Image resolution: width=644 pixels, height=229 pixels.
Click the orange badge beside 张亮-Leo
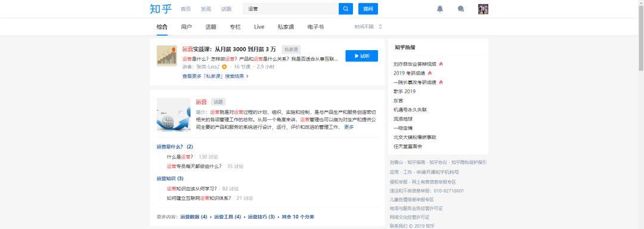(x=224, y=66)
